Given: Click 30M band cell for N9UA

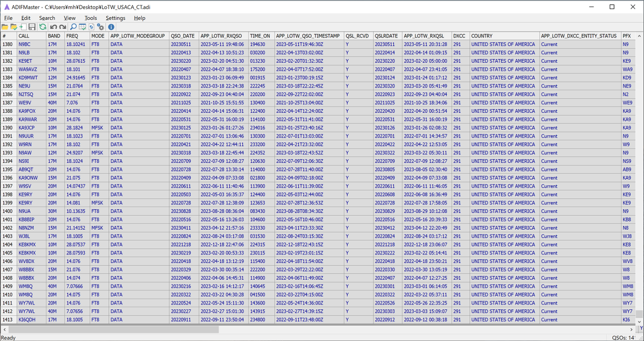Looking at the screenshot, I should (x=55, y=212).
